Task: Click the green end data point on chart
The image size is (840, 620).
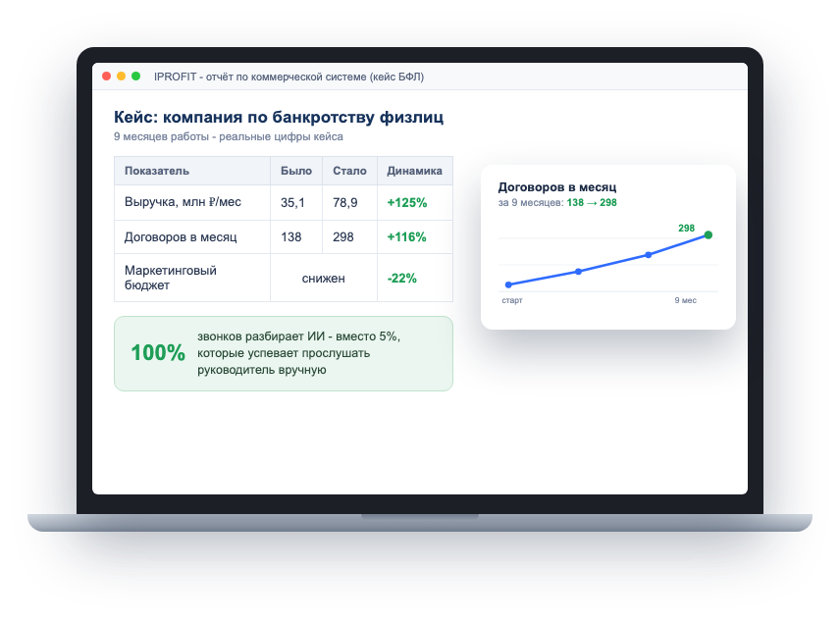Action: tap(709, 235)
